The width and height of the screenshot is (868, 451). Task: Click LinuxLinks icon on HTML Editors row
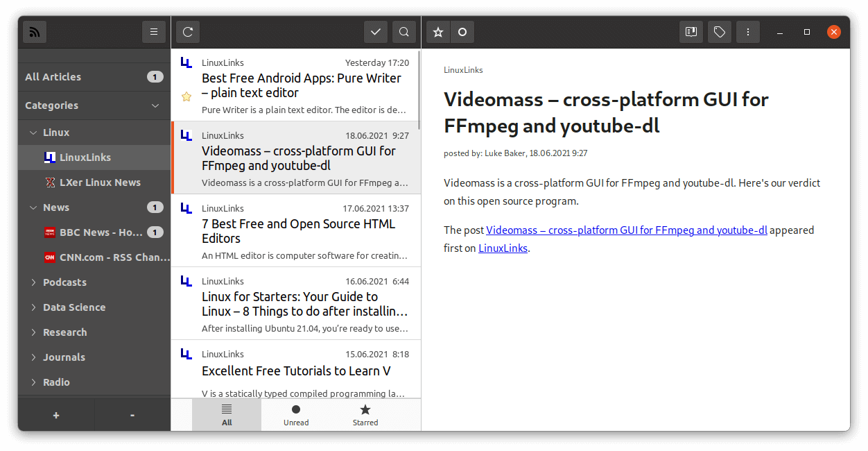pyautogui.click(x=186, y=208)
